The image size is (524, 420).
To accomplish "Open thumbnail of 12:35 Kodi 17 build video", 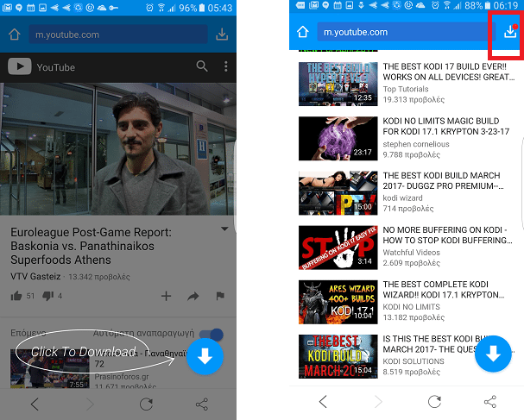I will [x=338, y=85].
